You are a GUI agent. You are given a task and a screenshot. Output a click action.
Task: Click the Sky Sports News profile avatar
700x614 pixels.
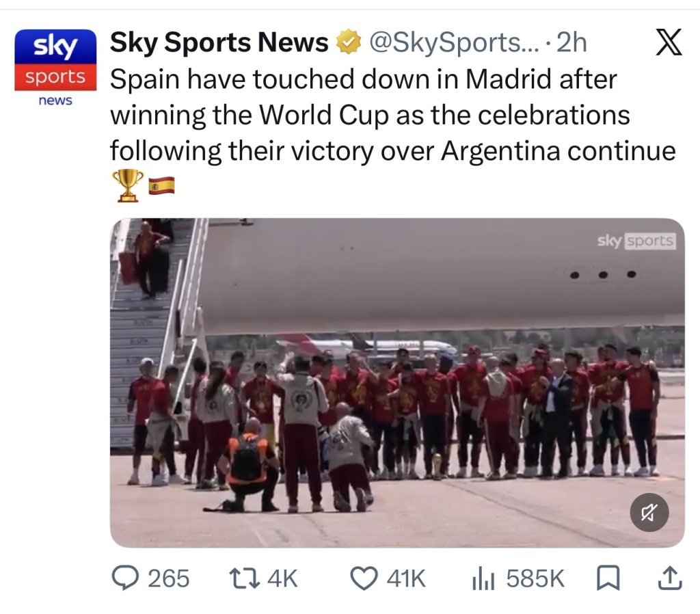55,68
